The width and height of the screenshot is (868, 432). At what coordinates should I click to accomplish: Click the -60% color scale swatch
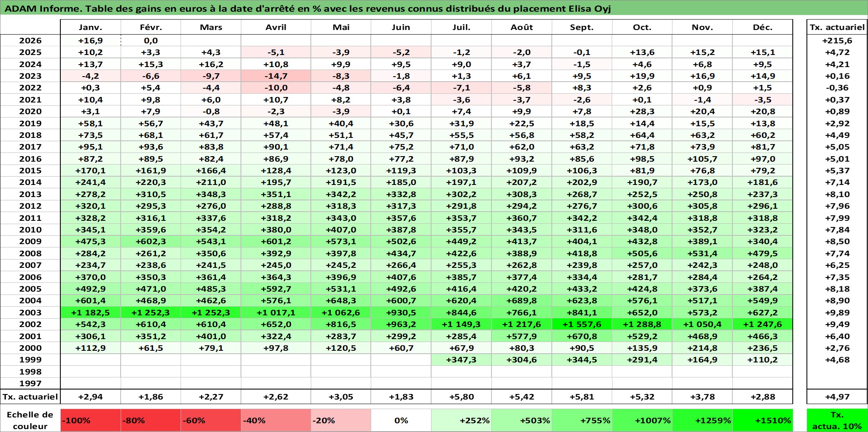tap(211, 420)
